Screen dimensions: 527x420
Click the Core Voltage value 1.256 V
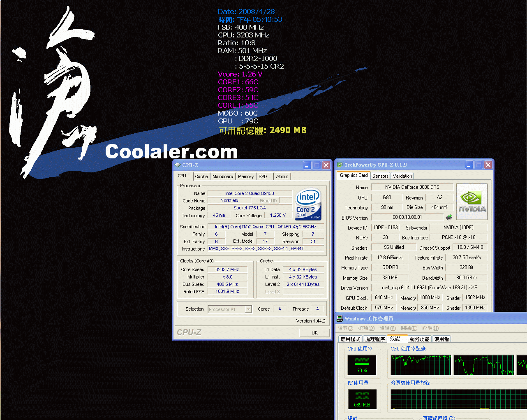(x=278, y=215)
